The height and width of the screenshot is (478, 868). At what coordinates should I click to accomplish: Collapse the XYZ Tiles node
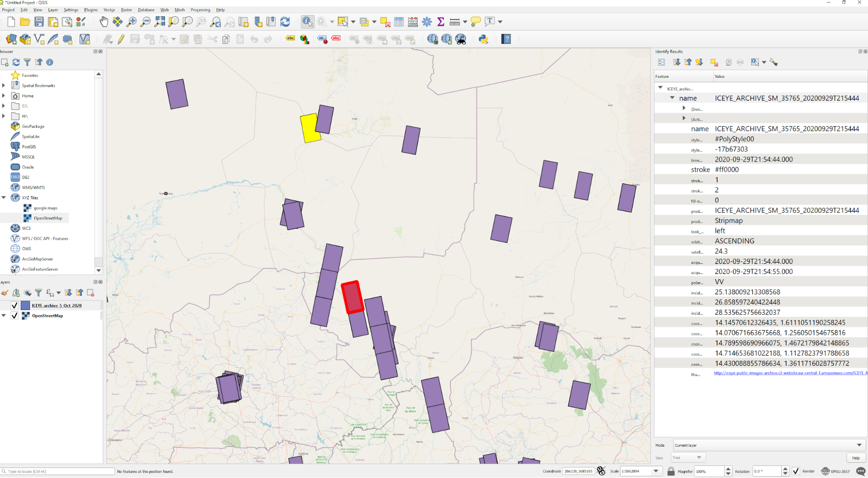[3, 198]
